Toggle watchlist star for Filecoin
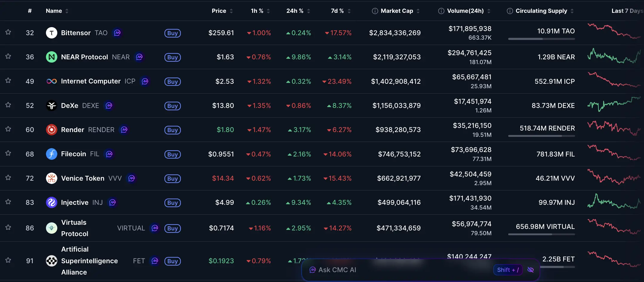The height and width of the screenshot is (282, 644). pos(8,153)
